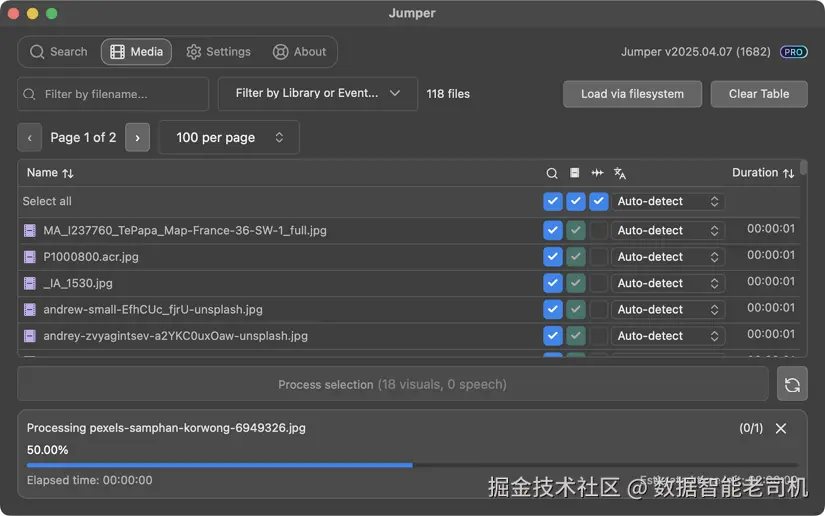
Task: Toggle visuals checkbox for P1000800.acr.jpg
Action: point(576,257)
